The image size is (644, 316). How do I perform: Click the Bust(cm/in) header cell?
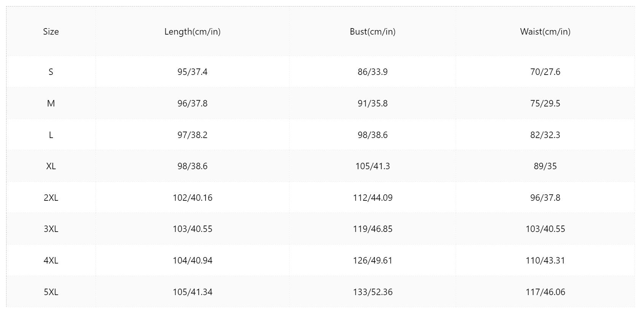[x=373, y=32]
